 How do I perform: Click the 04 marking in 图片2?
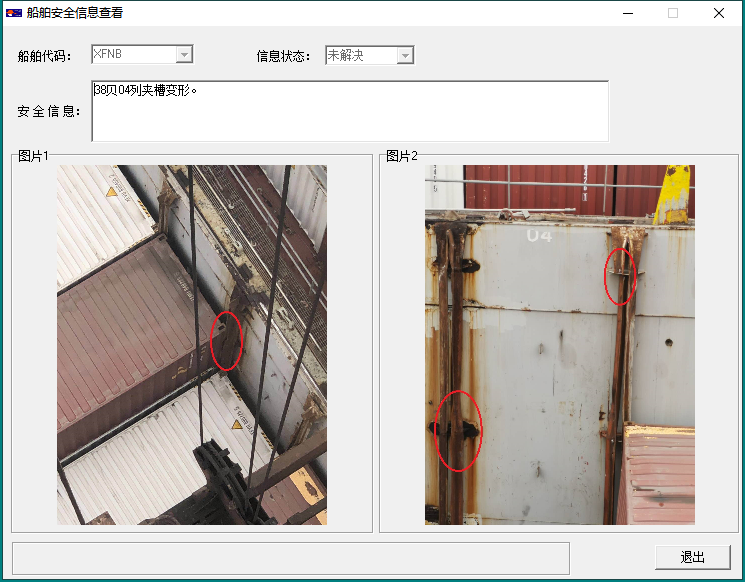point(539,236)
